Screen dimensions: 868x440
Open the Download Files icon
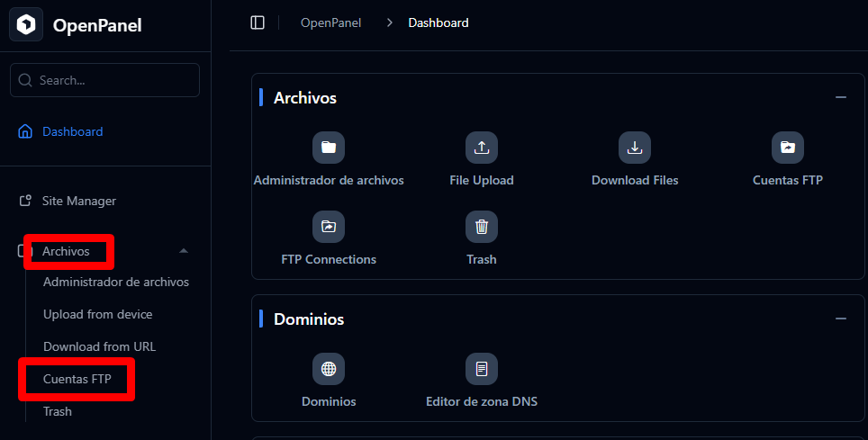click(x=635, y=148)
